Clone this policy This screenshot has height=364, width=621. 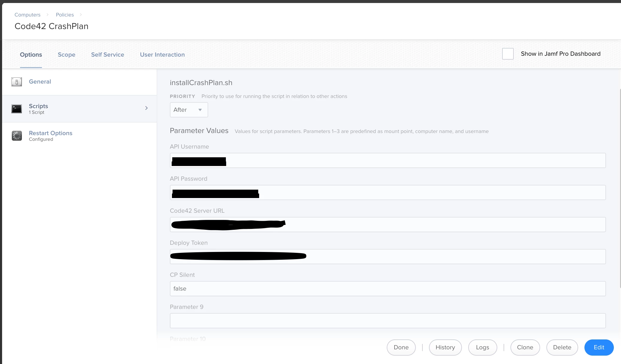525,348
